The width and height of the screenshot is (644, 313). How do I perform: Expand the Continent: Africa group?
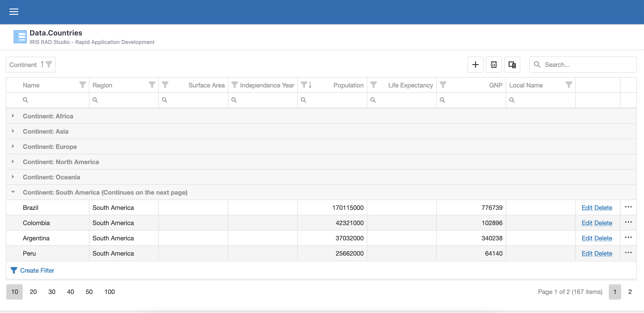tap(13, 116)
